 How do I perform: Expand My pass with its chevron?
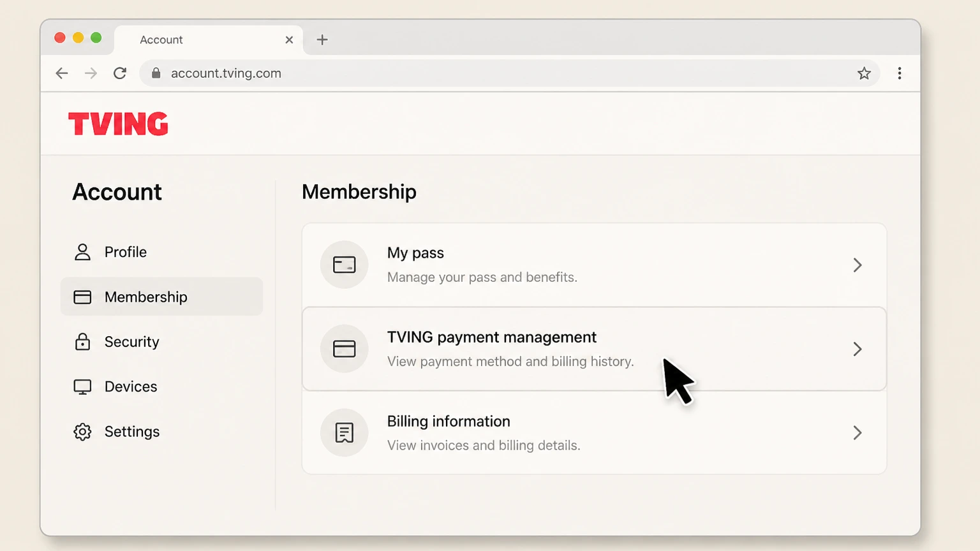pos(857,265)
